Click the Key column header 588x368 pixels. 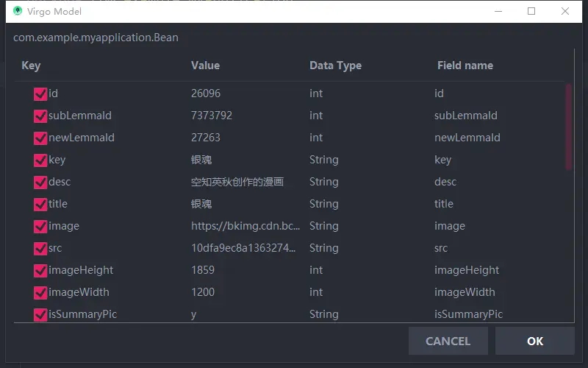pyautogui.click(x=31, y=66)
